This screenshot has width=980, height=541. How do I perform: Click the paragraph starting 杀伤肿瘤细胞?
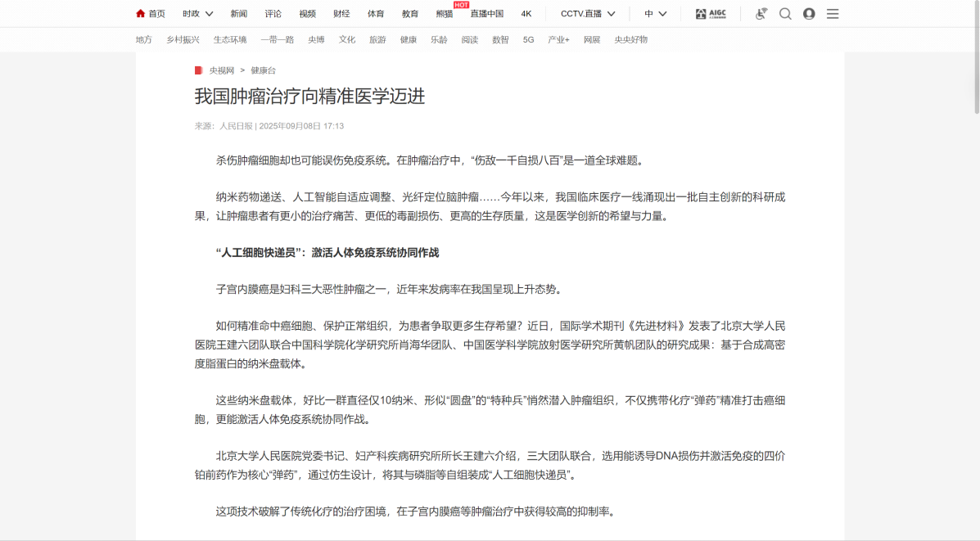tap(431, 160)
